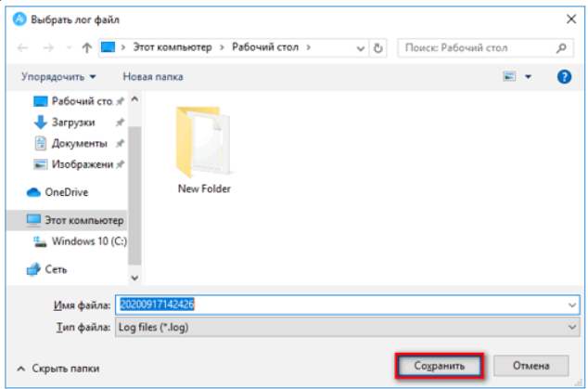The width and height of the screenshot is (588, 389).
Task: Click the Новая папка button
Action: [x=153, y=76]
